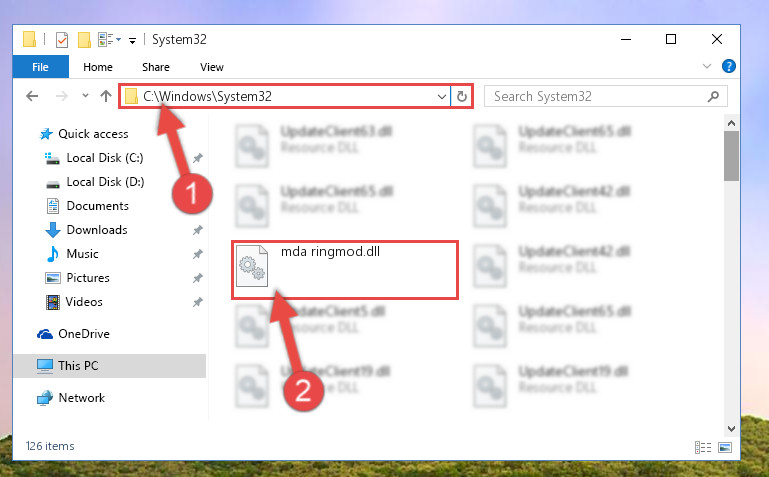This screenshot has width=769, height=477.
Task: Go up one folder level
Action: click(x=106, y=96)
